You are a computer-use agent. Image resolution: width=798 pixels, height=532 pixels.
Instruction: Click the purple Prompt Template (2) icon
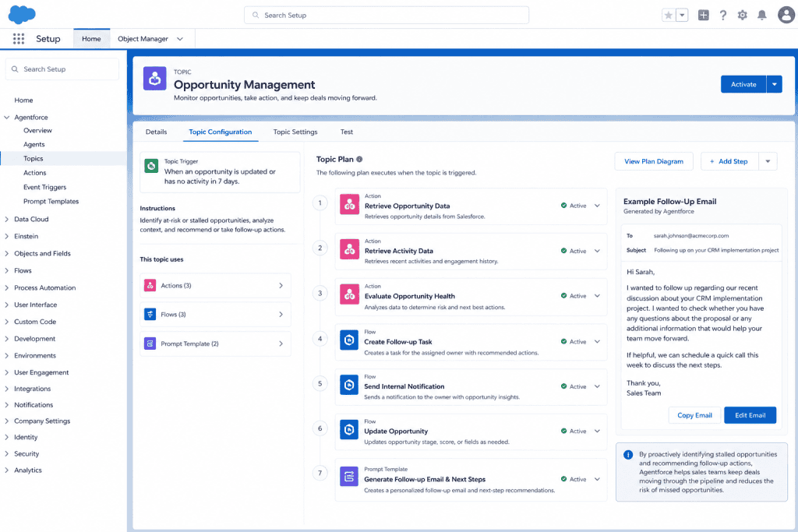point(150,344)
